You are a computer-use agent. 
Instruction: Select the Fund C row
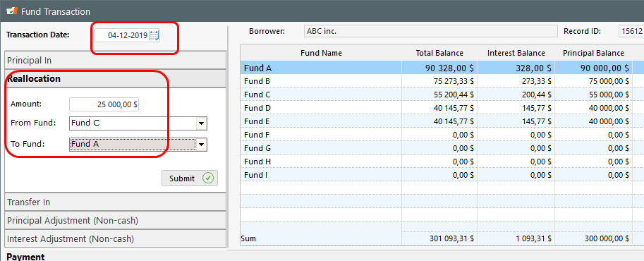click(442, 95)
